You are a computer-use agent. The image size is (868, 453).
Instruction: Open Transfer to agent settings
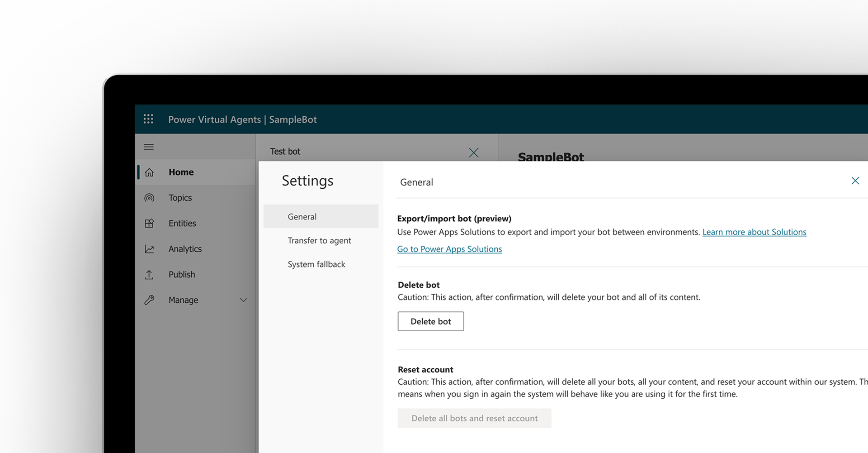pos(319,241)
